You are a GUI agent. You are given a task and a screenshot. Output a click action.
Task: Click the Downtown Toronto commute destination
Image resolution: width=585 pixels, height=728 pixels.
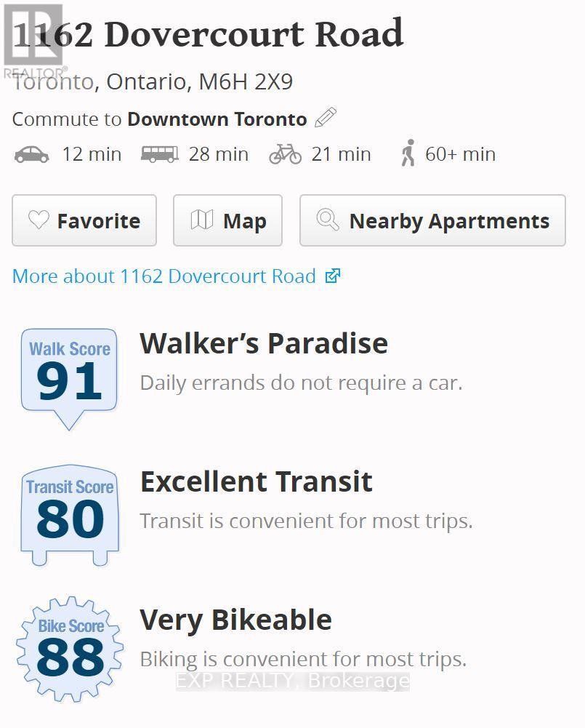click(x=217, y=119)
